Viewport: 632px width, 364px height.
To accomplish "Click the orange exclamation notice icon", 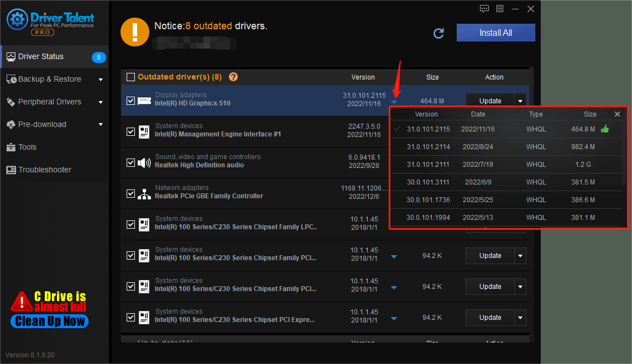I will point(134,32).
